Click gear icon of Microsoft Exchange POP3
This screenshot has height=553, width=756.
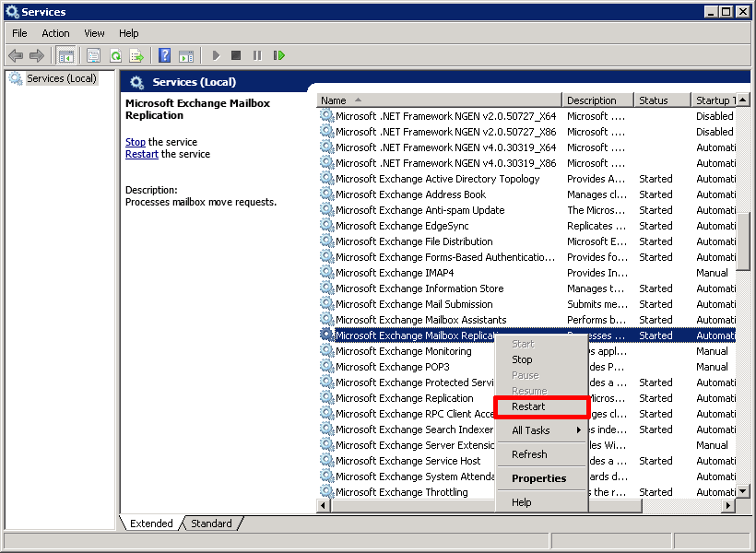tap(327, 367)
